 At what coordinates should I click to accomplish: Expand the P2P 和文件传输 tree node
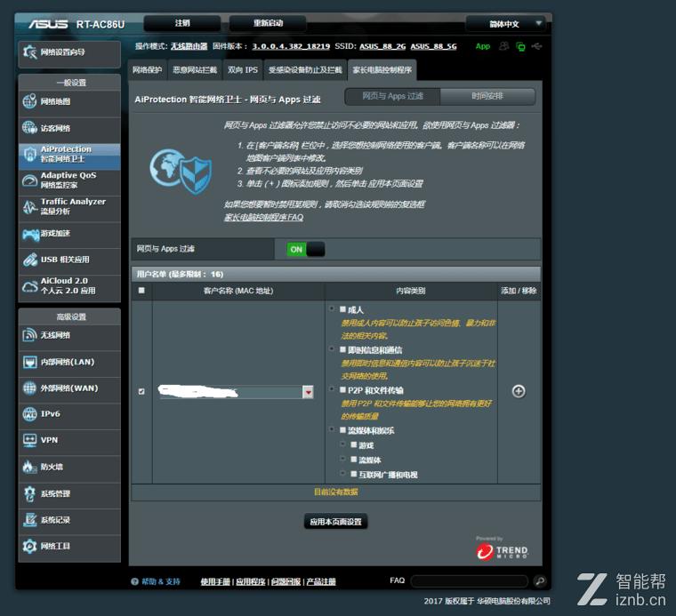point(332,389)
